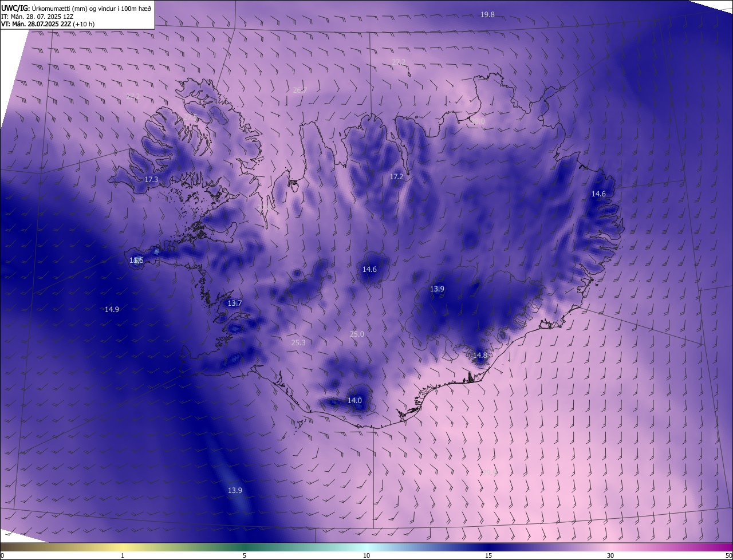
Task: Click the '1' tick on the color scale
Action: pos(123,555)
